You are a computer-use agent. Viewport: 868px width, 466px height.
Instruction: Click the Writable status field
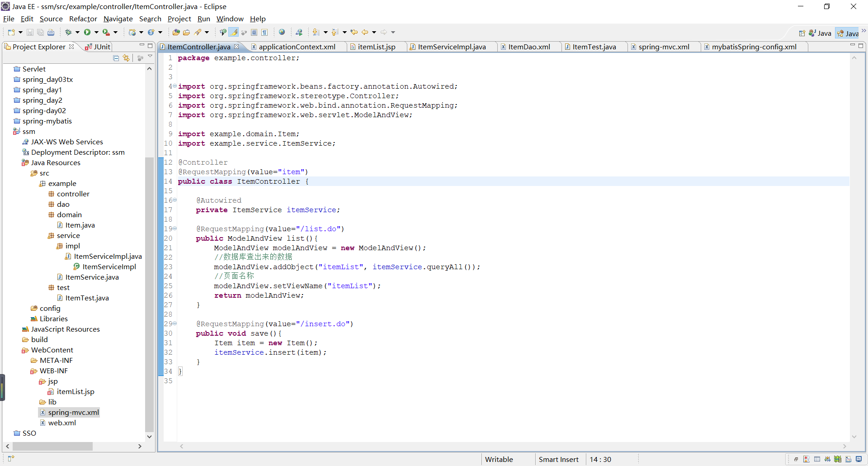[499, 459]
